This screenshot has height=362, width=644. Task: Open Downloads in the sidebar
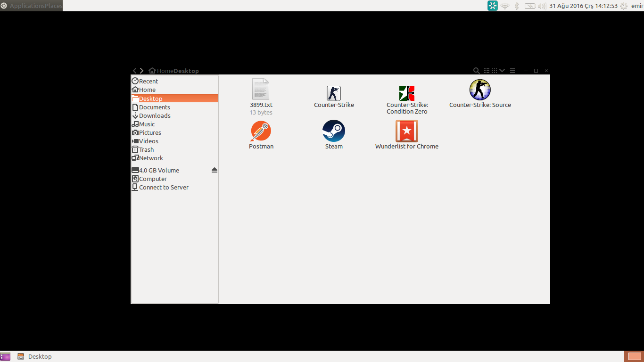174,115
